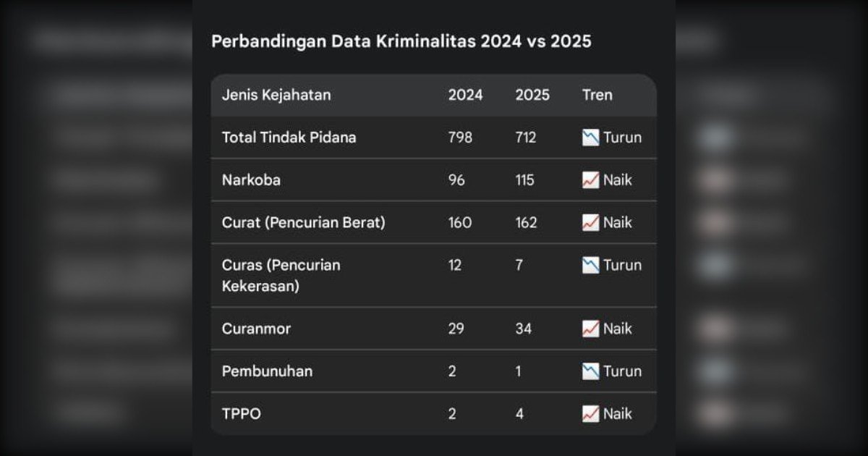Click the upward trend icon in Curanmor row
The image size is (868, 456).
590,329
